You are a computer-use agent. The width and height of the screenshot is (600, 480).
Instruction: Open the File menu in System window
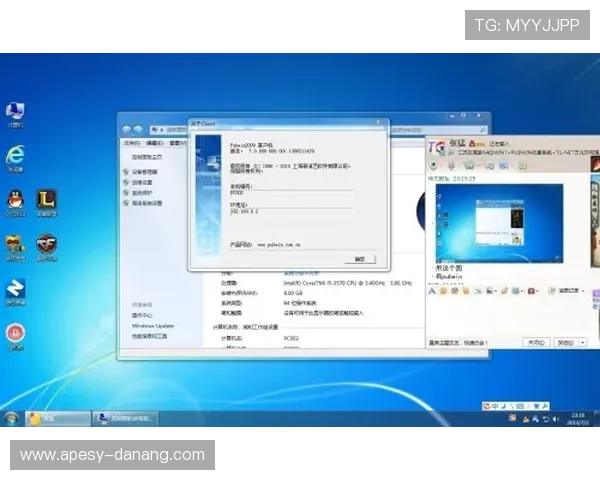(x=130, y=143)
